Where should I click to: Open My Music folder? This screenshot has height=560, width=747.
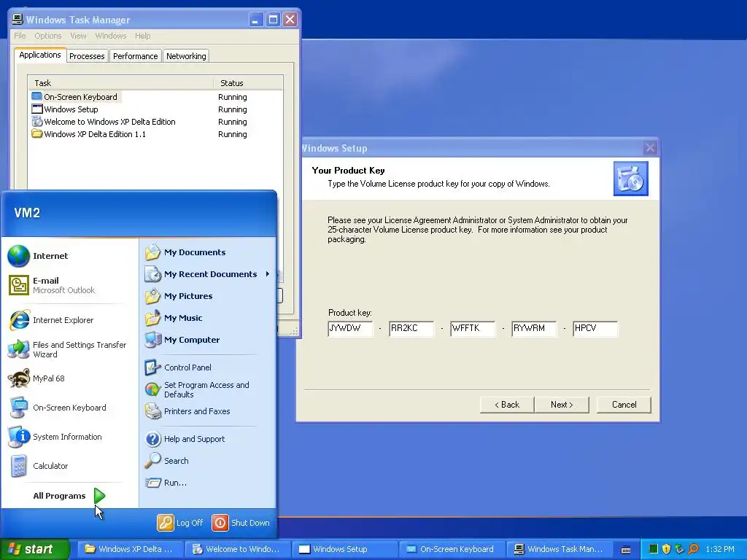coord(174,318)
